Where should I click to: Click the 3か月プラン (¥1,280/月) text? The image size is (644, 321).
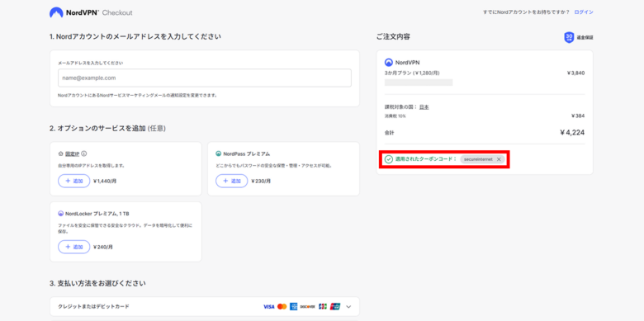(412, 73)
